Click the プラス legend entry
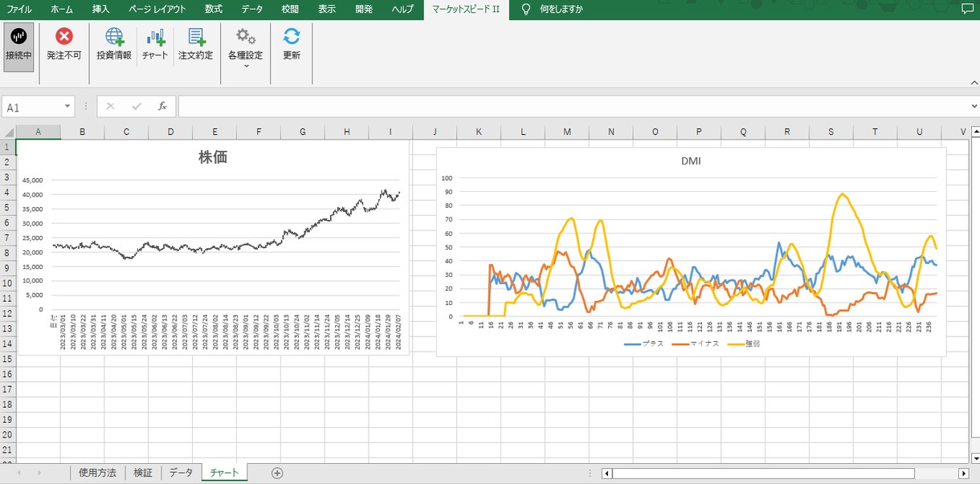This screenshot has width=980, height=484. (644, 344)
